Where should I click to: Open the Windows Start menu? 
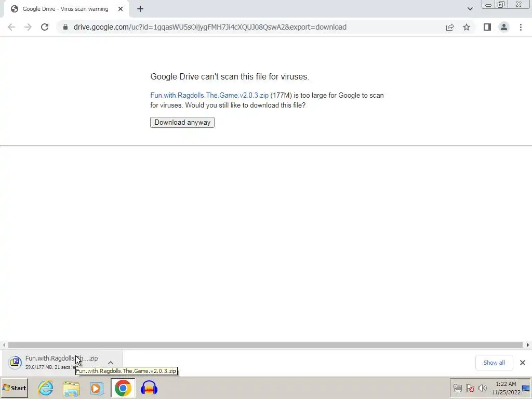click(x=14, y=388)
